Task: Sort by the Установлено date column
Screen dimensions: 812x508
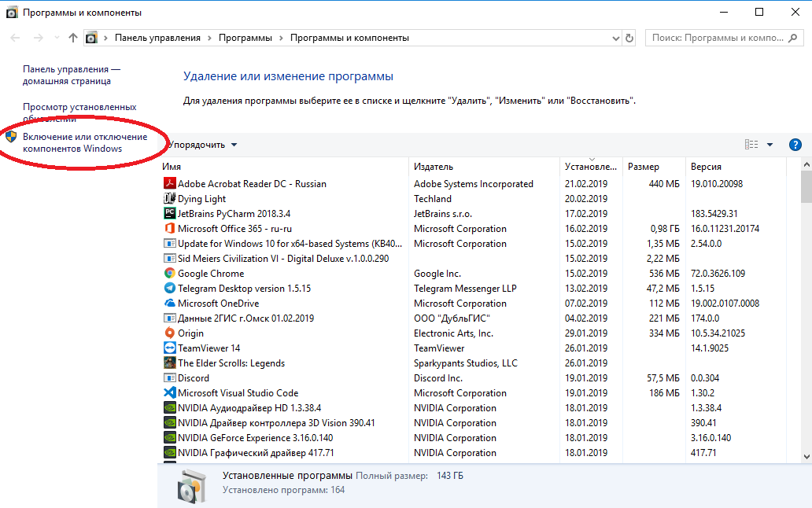Action: [x=591, y=167]
